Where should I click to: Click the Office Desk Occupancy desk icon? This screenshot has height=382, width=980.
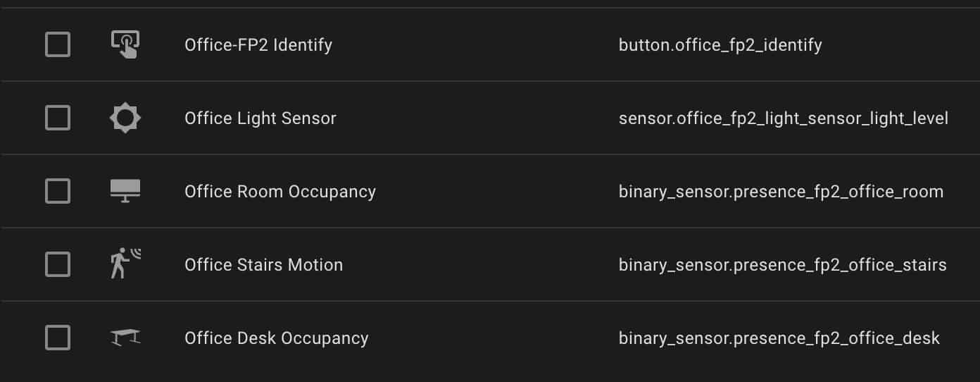(125, 338)
